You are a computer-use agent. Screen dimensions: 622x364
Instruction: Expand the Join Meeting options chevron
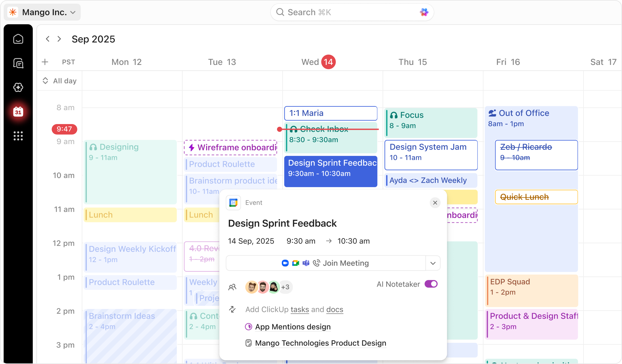433,263
